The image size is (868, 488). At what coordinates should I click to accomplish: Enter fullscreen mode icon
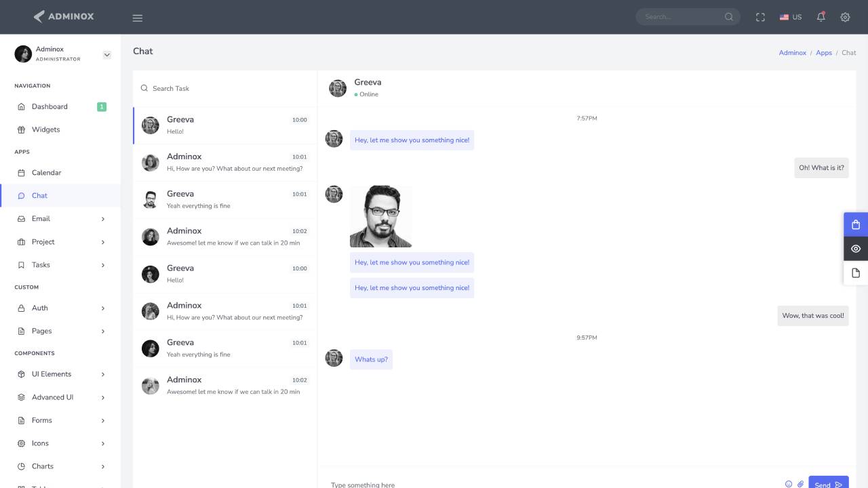[760, 17]
